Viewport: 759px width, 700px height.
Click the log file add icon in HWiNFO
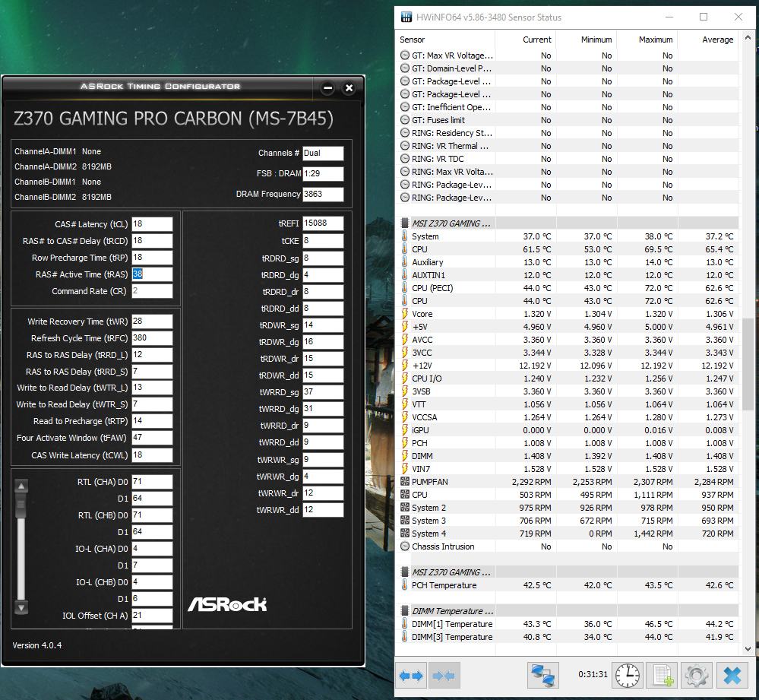click(663, 676)
